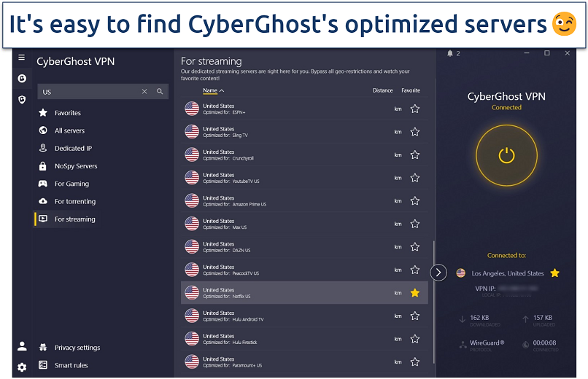
Task: Favorite the Paramount+ US server
Action: pyautogui.click(x=415, y=362)
